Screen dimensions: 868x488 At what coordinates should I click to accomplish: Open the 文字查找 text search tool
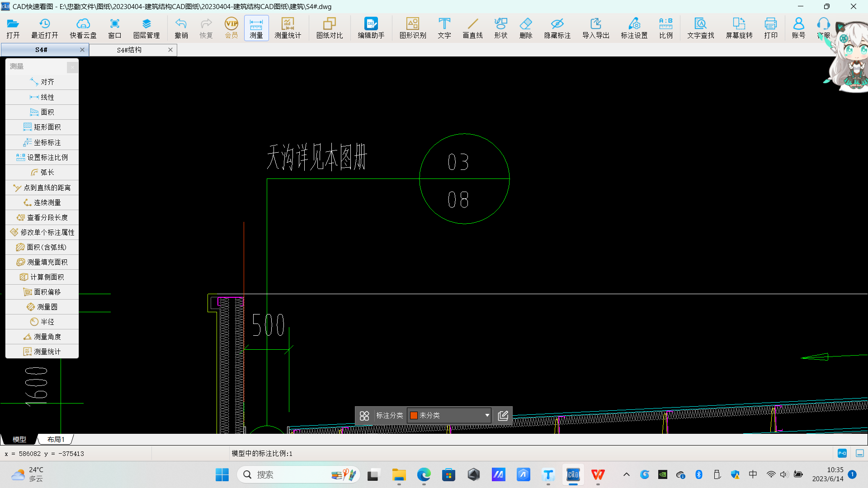(x=700, y=28)
